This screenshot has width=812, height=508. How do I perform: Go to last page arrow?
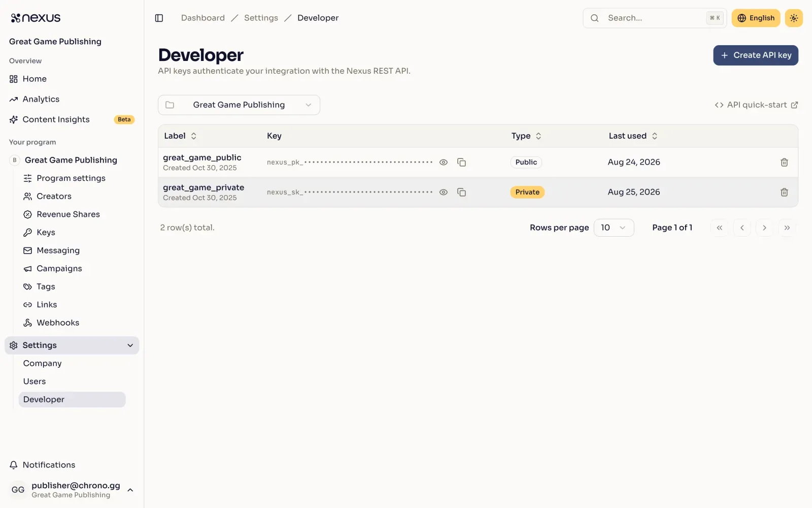(787, 228)
